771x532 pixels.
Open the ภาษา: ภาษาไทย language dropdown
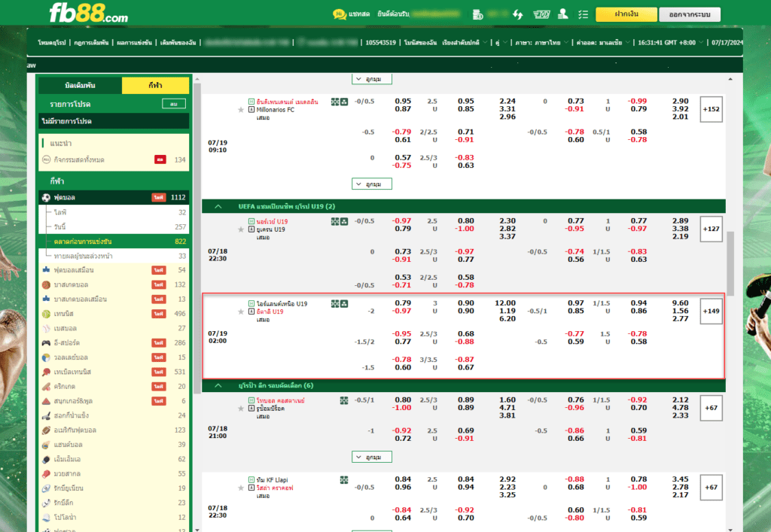(542, 43)
